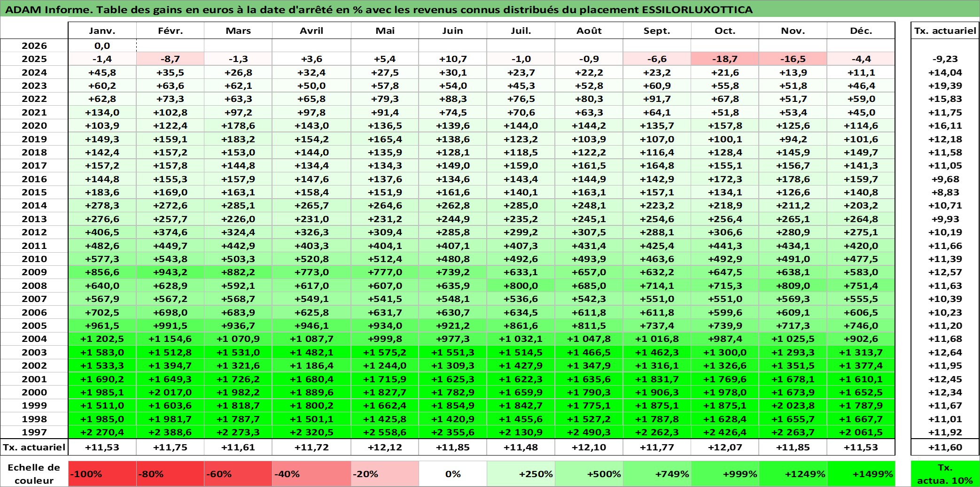Select the +2 017,0 cell in February 2000

click(170, 392)
